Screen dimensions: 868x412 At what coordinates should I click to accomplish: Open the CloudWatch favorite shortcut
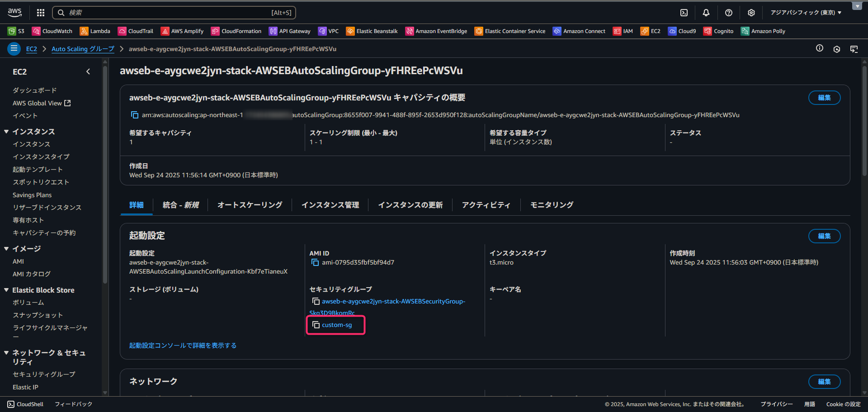tap(52, 31)
